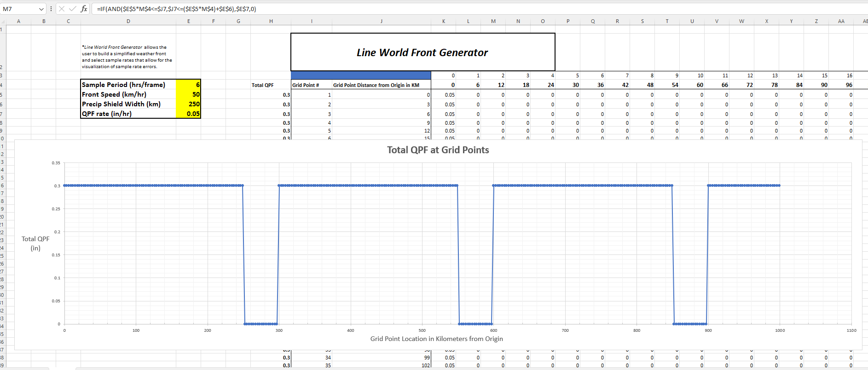Select the yellow QPF rate value 0.05
Viewport: 868px width, 370px height.
point(188,114)
